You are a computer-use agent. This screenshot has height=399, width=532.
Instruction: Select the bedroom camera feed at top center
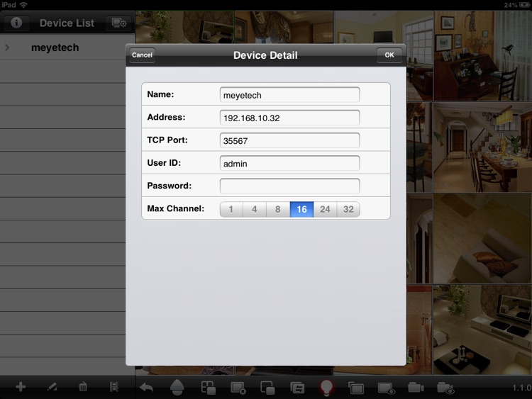click(284, 27)
